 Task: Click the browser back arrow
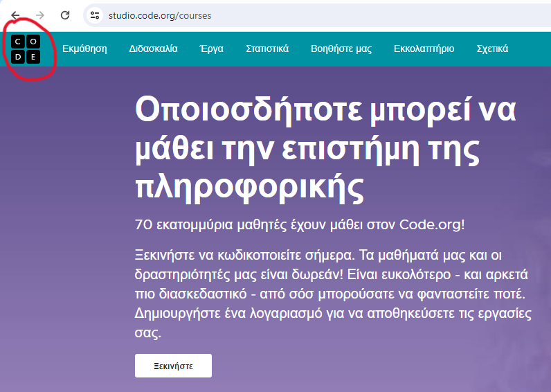click(15, 15)
